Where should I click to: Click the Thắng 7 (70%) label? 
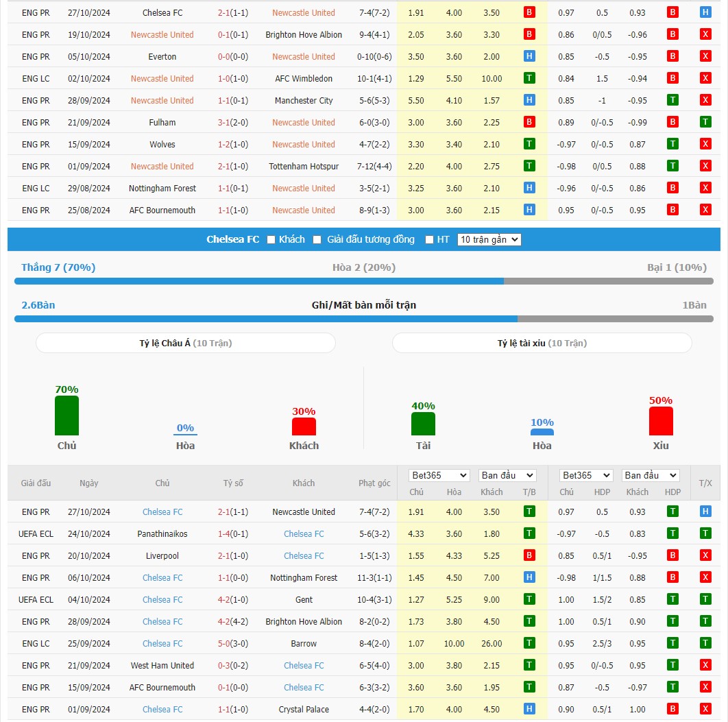pyautogui.click(x=58, y=267)
